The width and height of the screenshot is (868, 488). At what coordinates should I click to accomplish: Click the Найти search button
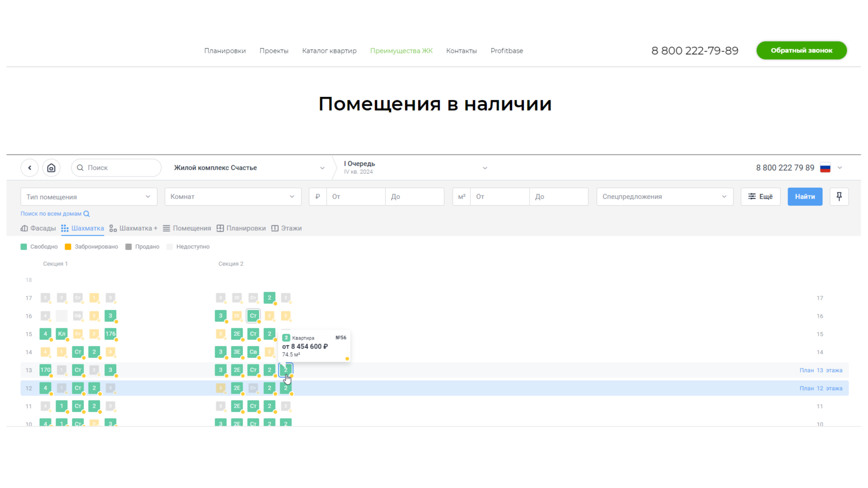click(x=805, y=197)
